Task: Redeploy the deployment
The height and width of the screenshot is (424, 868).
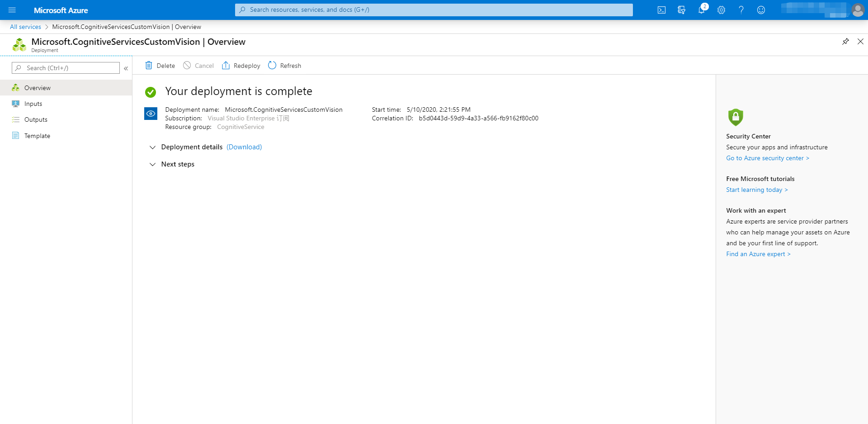Action: (241, 66)
